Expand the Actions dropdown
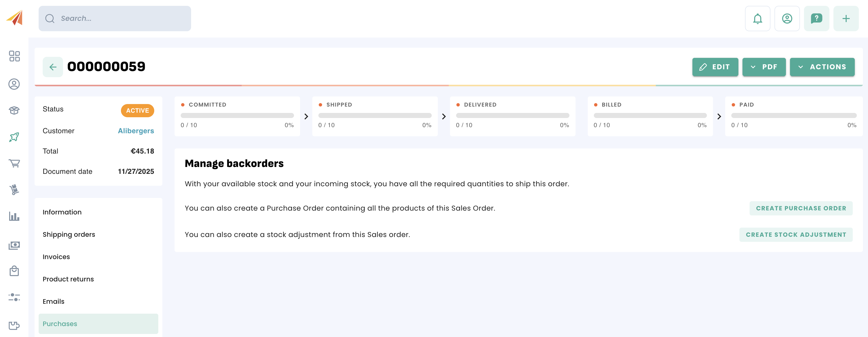 click(822, 67)
